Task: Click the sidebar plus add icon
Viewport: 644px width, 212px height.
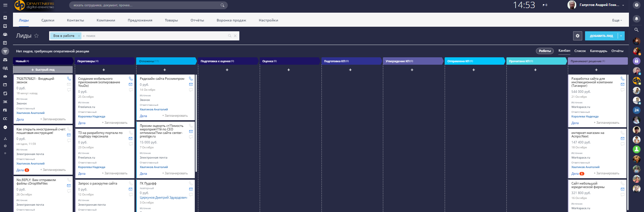Action: [x=5, y=153]
